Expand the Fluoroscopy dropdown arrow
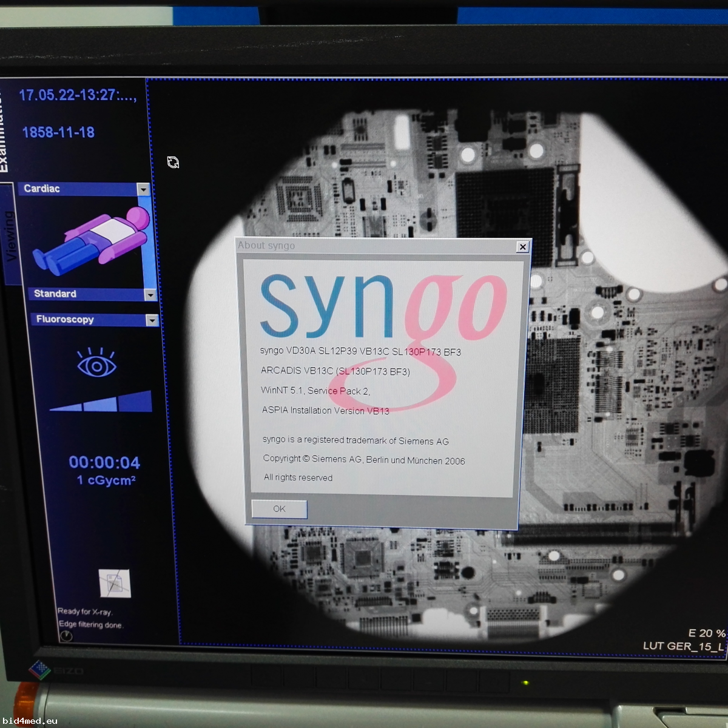The height and width of the screenshot is (728, 728). (152, 320)
